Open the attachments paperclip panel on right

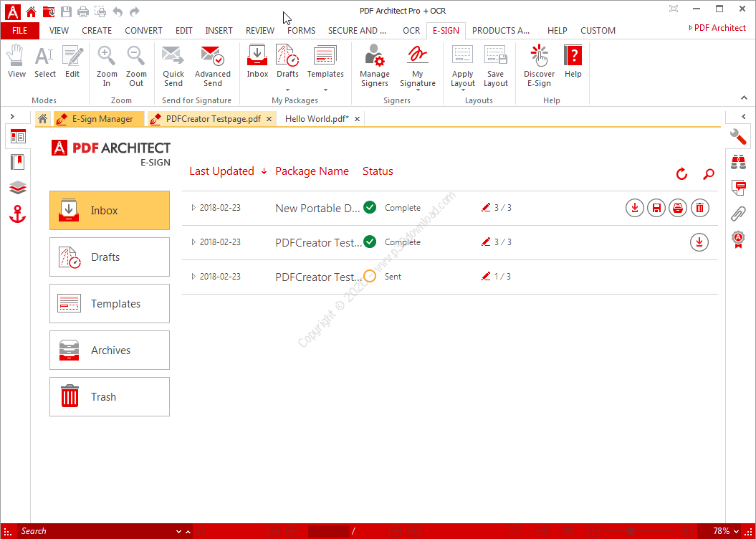738,213
